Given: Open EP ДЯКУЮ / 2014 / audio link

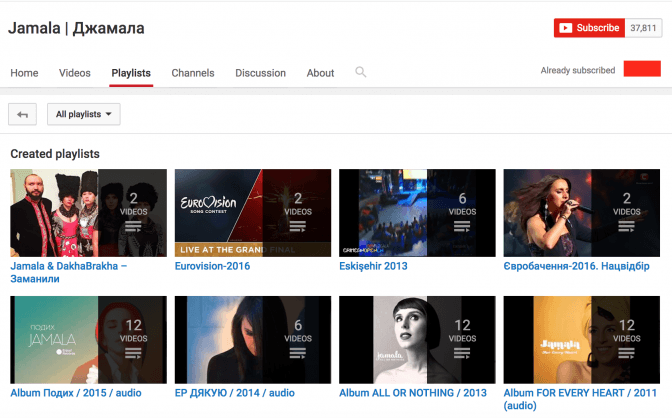Looking at the screenshot, I should click(x=234, y=393).
